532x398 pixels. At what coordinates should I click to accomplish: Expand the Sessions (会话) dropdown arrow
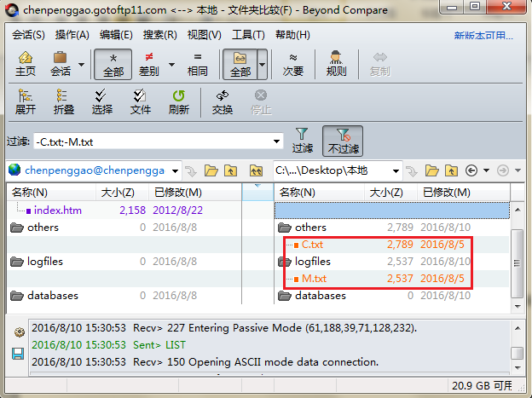coord(82,65)
